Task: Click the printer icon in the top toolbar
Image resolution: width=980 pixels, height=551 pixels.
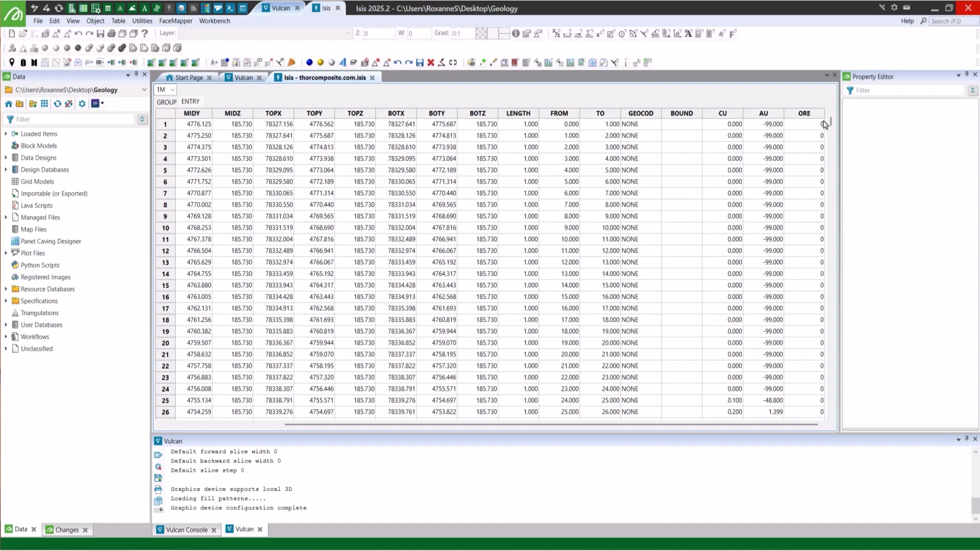Action: (x=111, y=33)
